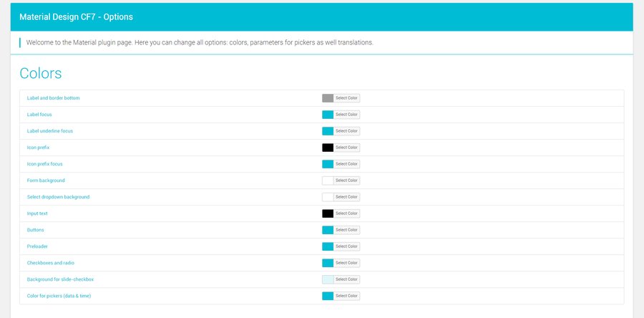Click the color swatch for Color for pickers
The width and height of the screenshot is (644, 318).
tap(328, 296)
